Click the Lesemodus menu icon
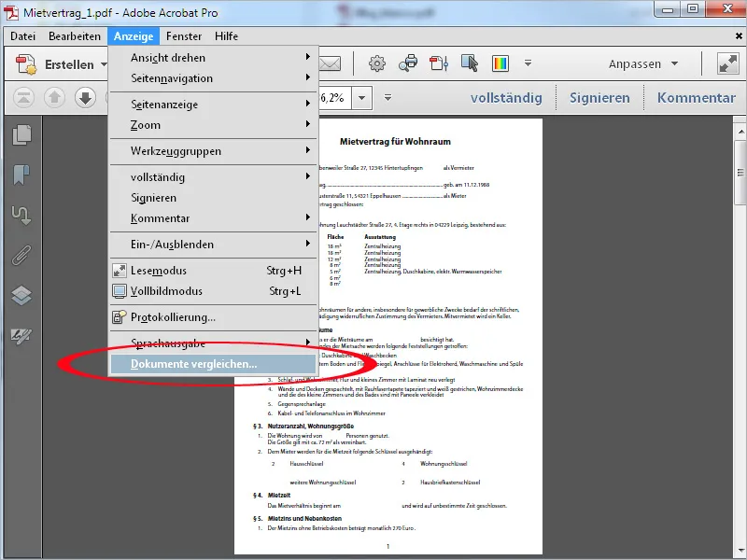Viewport: 747px width, 560px height. point(120,271)
